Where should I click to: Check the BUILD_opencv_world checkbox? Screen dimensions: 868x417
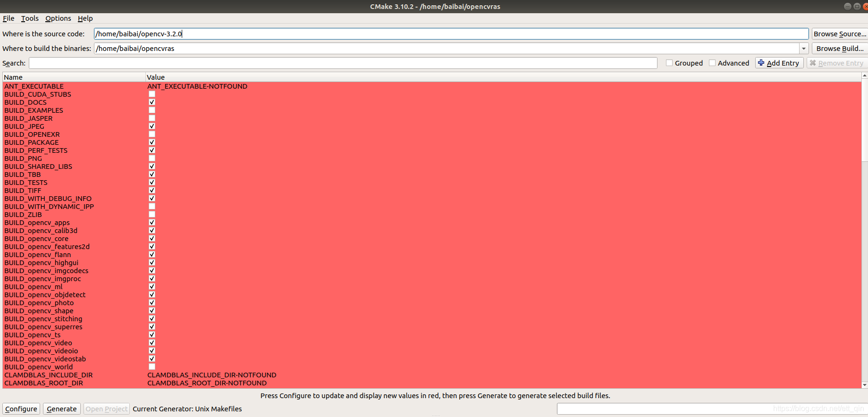click(x=152, y=367)
